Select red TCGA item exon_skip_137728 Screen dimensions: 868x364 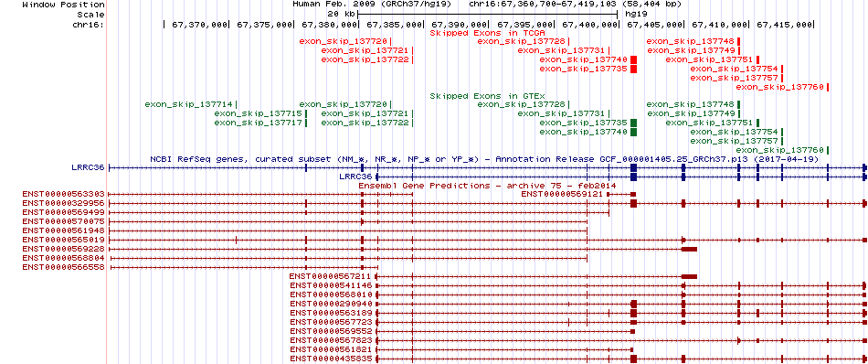(522, 41)
